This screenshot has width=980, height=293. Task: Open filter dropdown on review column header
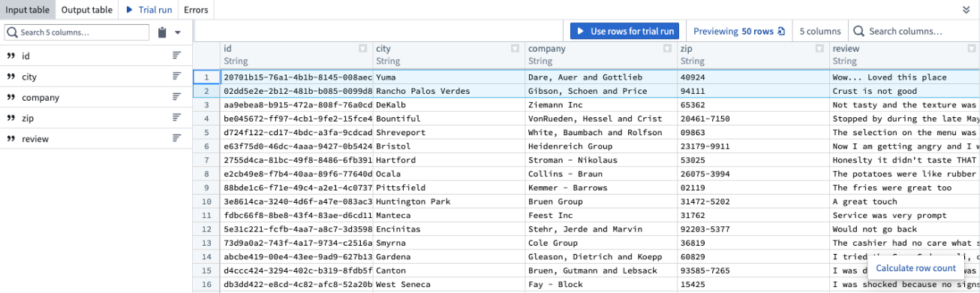pos(972,49)
